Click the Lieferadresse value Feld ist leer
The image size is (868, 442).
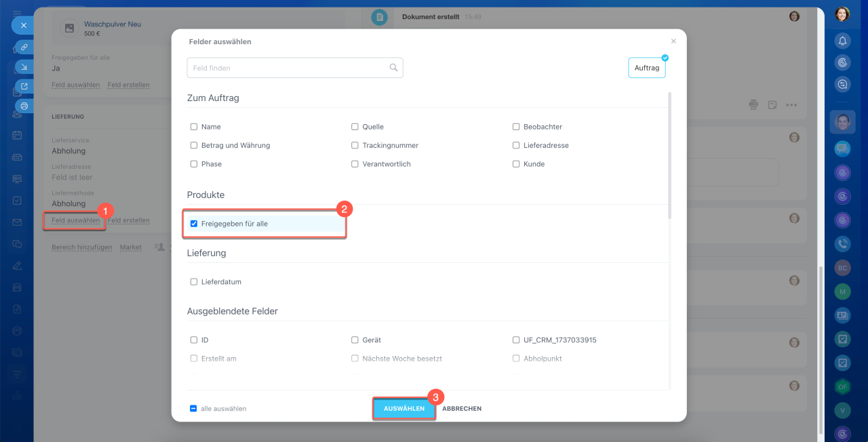tap(72, 177)
